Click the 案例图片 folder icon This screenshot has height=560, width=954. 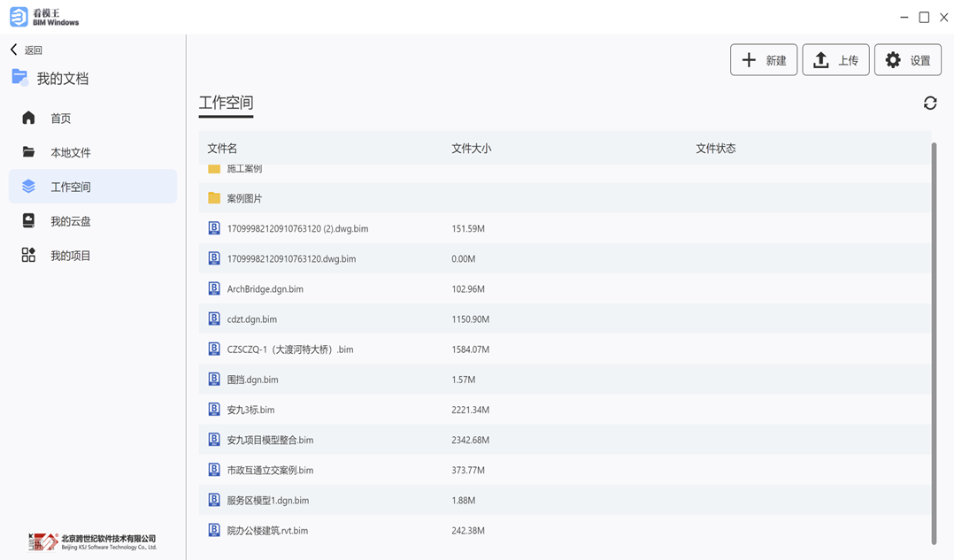pyautogui.click(x=214, y=198)
